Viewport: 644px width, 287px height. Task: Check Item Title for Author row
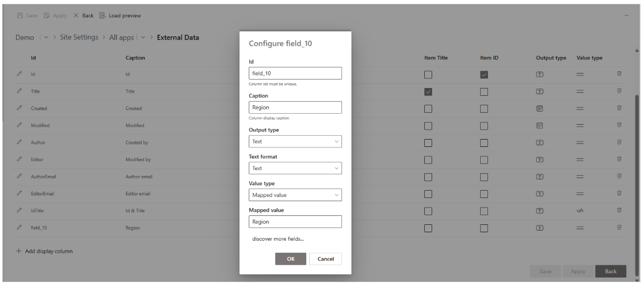tap(428, 143)
